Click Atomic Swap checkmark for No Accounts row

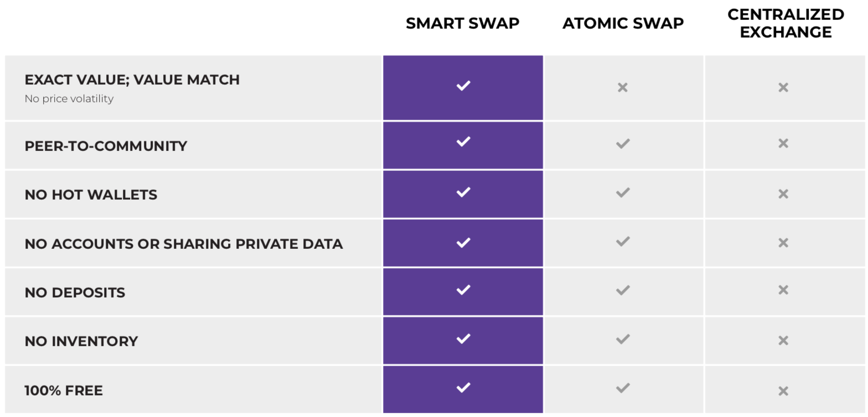[x=623, y=242]
